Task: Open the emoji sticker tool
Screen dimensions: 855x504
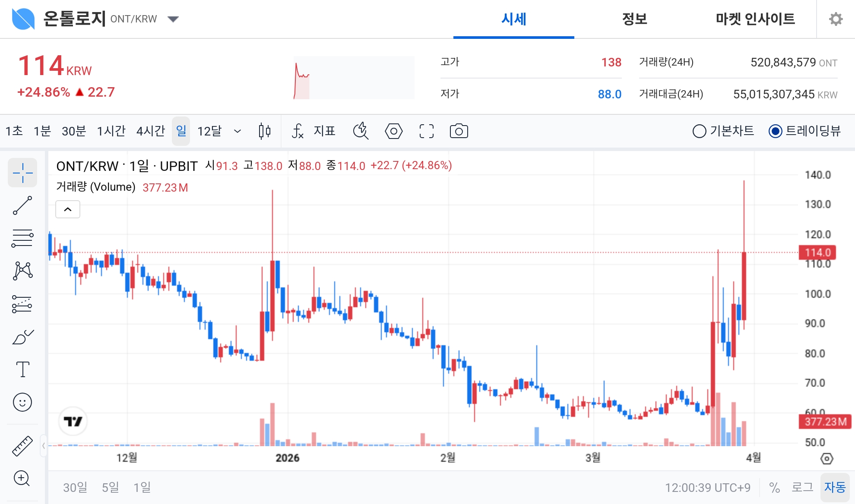Action: pyautogui.click(x=22, y=402)
